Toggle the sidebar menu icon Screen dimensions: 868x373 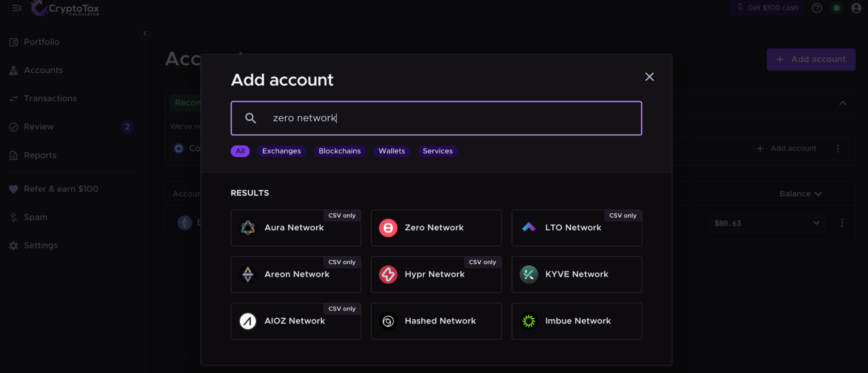click(x=17, y=8)
